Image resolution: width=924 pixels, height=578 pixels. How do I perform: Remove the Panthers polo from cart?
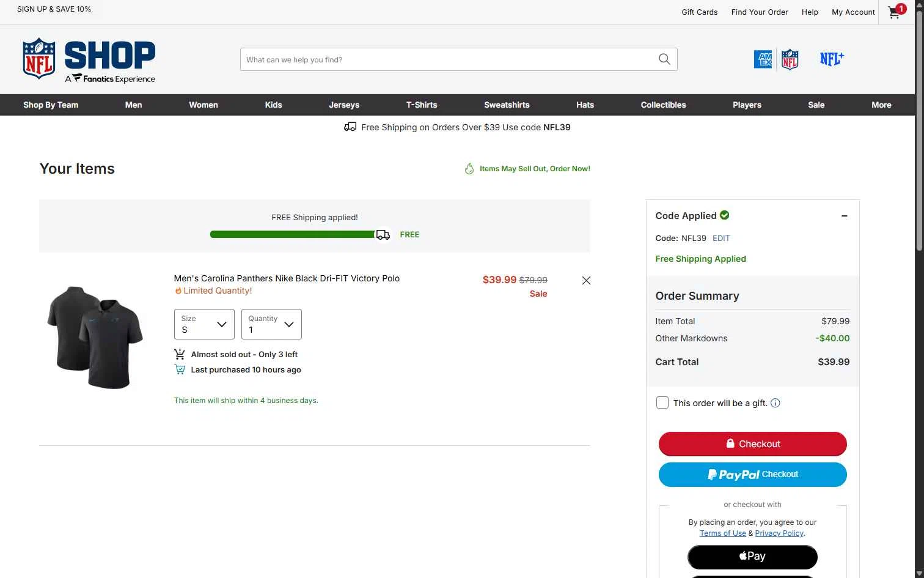pos(586,280)
